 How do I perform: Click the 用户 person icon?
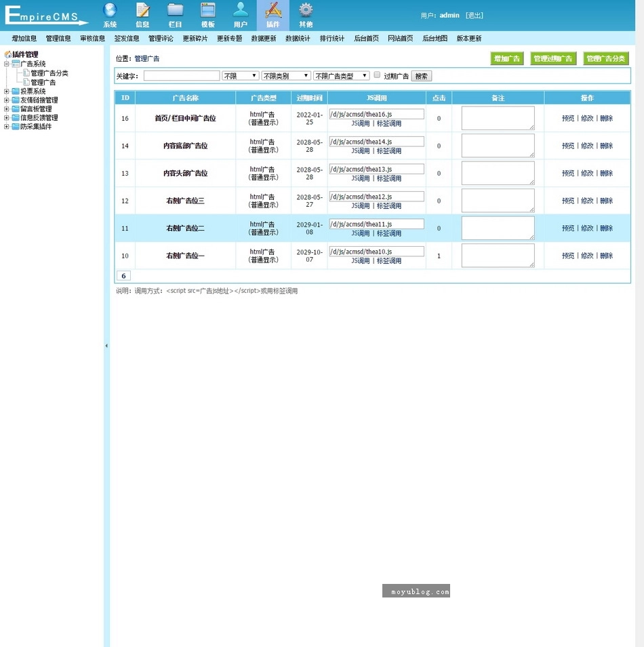[x=241, y=10]
